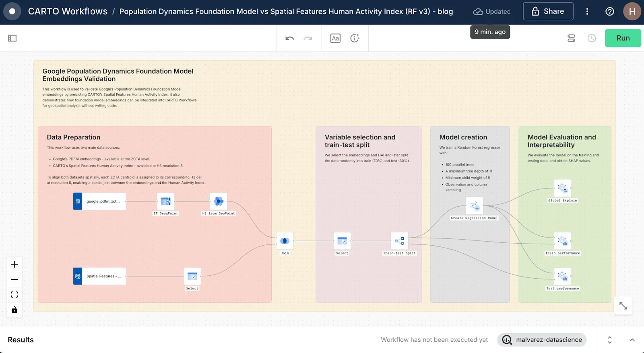Open the more options kebab menu

(x=587, y=11)
